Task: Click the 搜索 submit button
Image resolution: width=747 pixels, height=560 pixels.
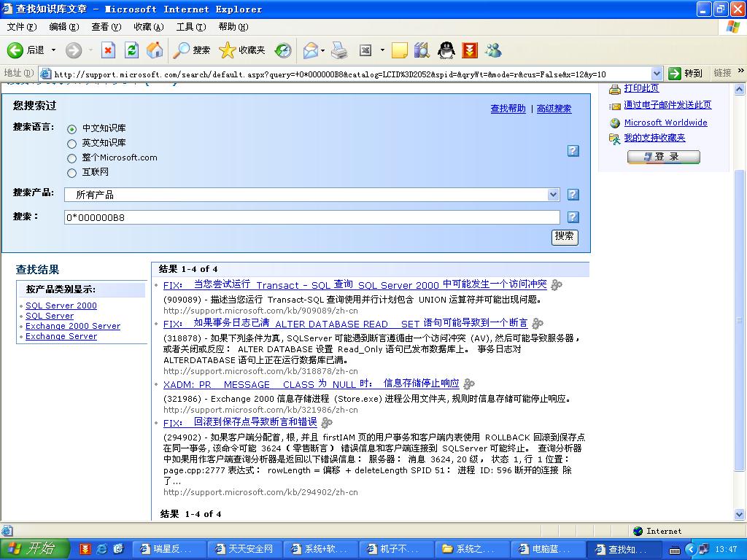Action: (x=565, y=237)
